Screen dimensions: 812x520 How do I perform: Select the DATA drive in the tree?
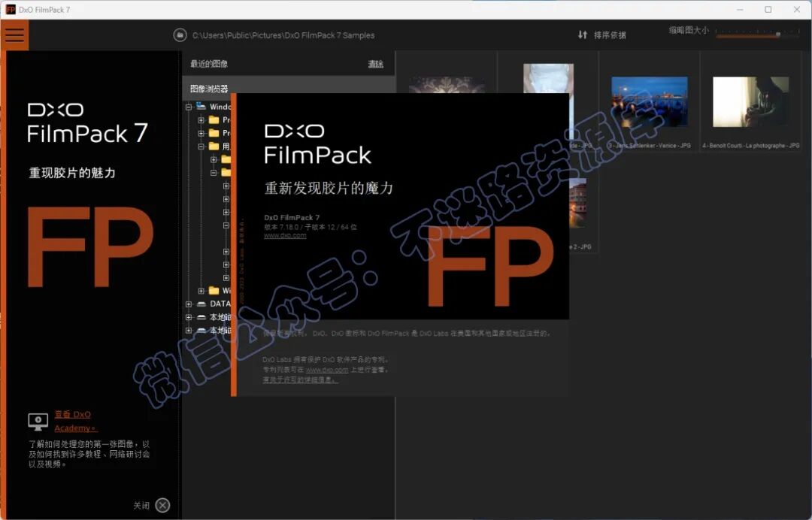[x=220, y=304]
